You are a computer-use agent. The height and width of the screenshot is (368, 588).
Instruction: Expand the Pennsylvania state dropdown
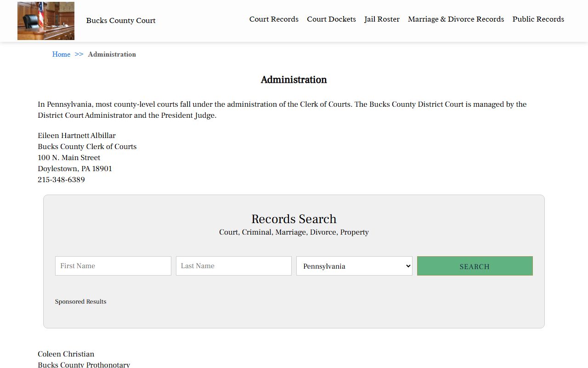tap(354, 266)
